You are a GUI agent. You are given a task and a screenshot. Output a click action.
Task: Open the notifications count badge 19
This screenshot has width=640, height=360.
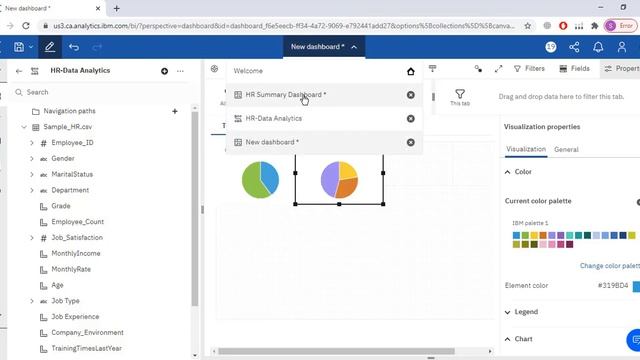pyautogui.click(x=551, y=47)
